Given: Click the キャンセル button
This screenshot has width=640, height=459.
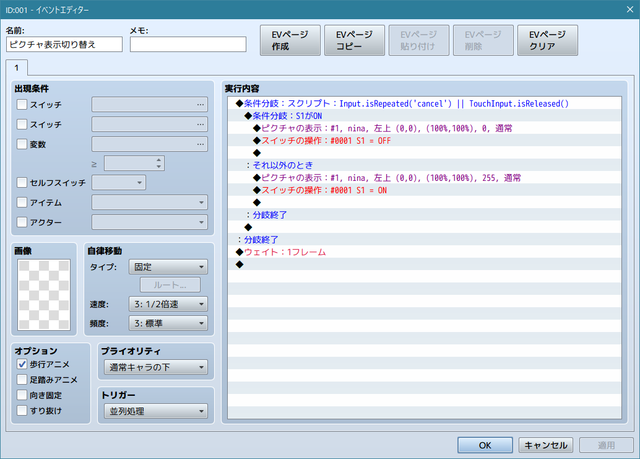Looking at the screenshot, I should [x=546, y=445].
